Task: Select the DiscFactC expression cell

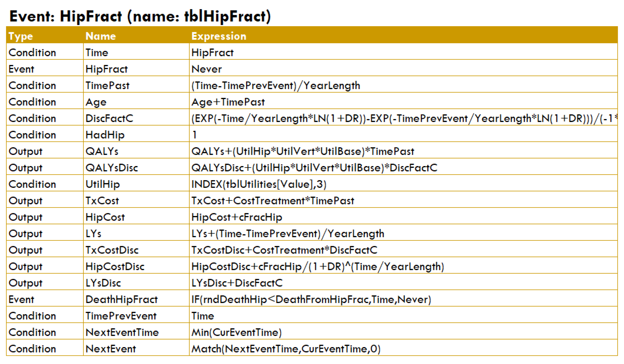Action: click(x=402, y=118)
